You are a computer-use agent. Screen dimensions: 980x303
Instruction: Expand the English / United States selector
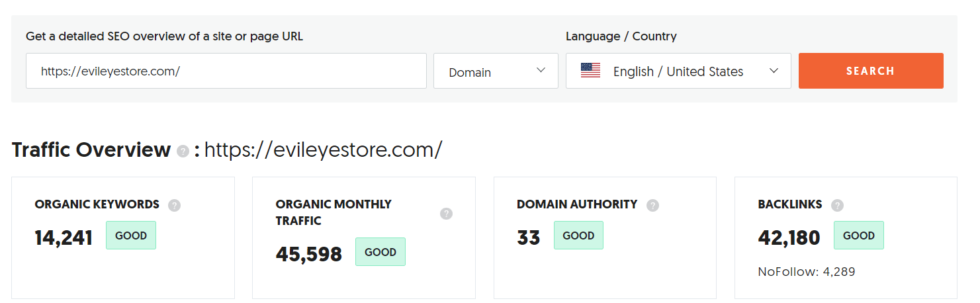click(678, 71)
